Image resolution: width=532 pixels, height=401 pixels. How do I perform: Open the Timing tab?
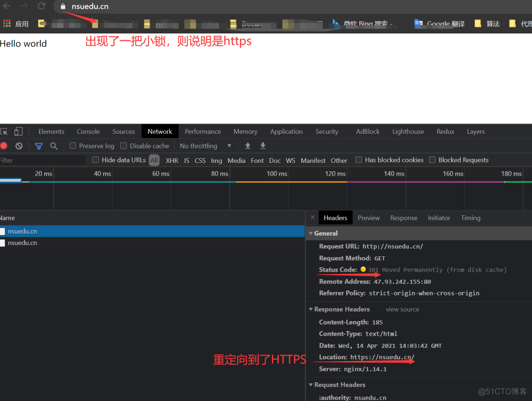pyautogui.click(x=470, y=217)
